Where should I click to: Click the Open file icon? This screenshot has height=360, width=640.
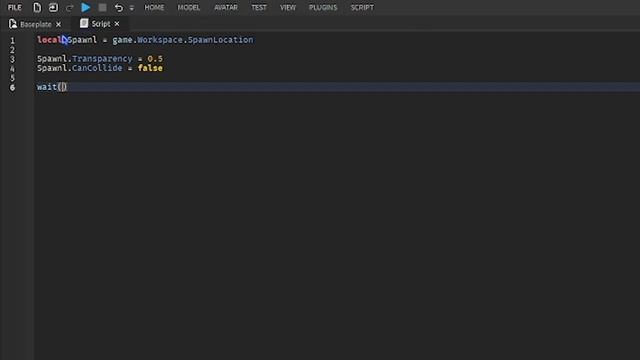point(53,7)
